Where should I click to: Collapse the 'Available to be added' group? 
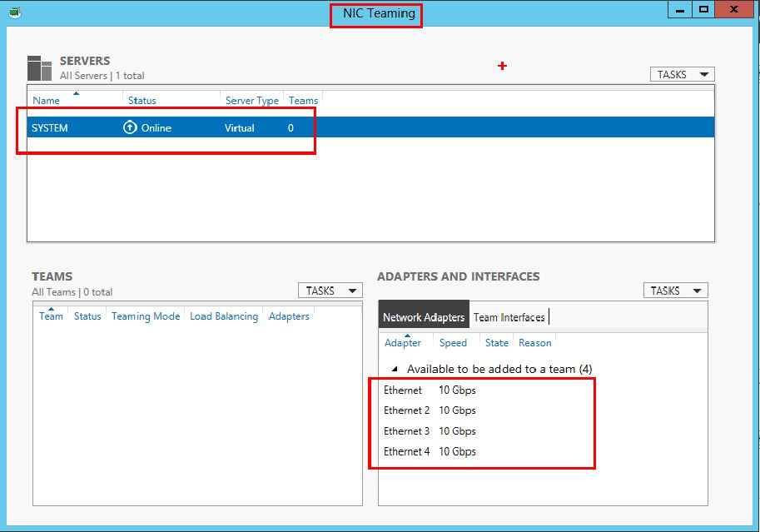coord(396,369)
